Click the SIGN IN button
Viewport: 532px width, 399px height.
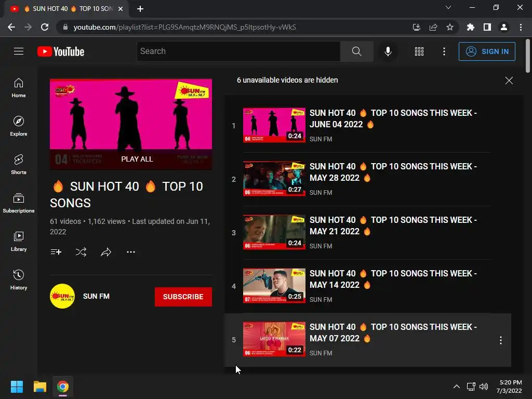point(487,51)
